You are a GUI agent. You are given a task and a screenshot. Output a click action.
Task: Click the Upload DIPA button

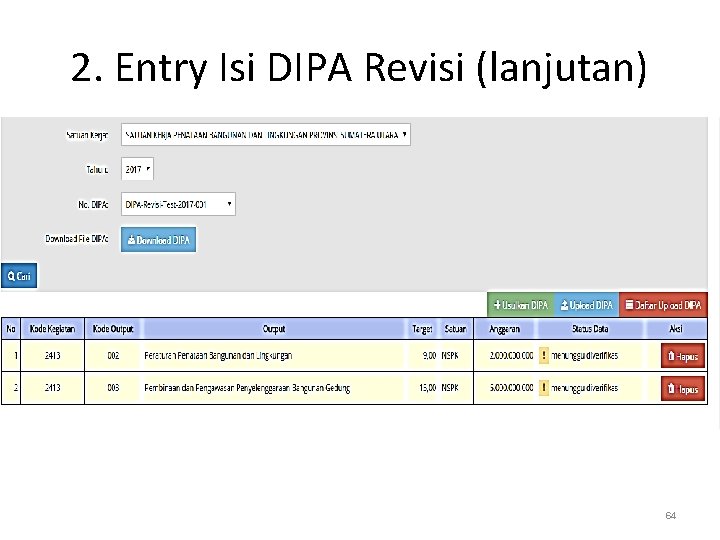(x=586, y=305)
